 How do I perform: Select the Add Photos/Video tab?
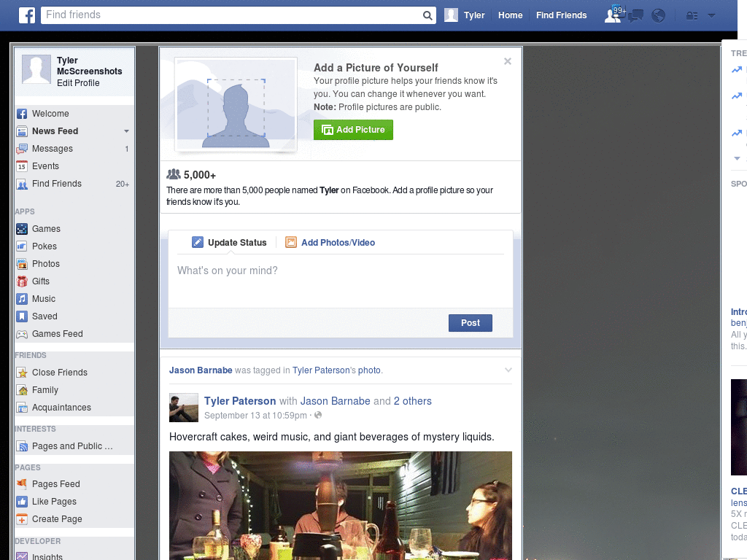(330, 242)
